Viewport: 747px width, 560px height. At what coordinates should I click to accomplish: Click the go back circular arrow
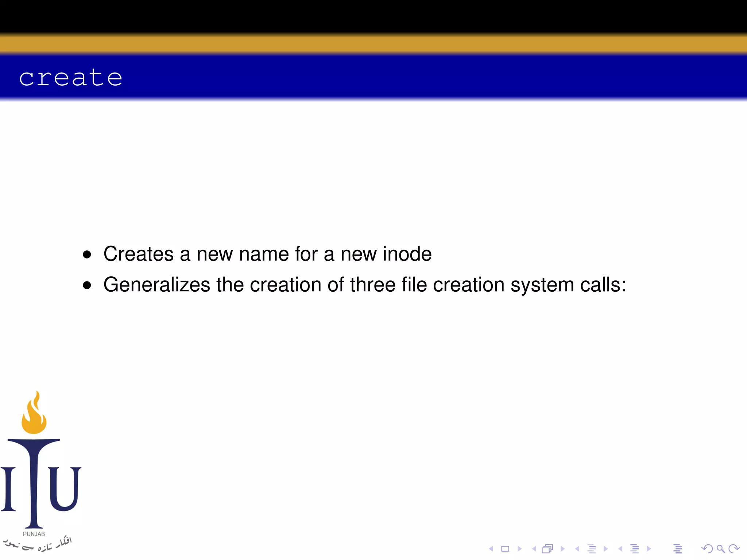(707, 549)
